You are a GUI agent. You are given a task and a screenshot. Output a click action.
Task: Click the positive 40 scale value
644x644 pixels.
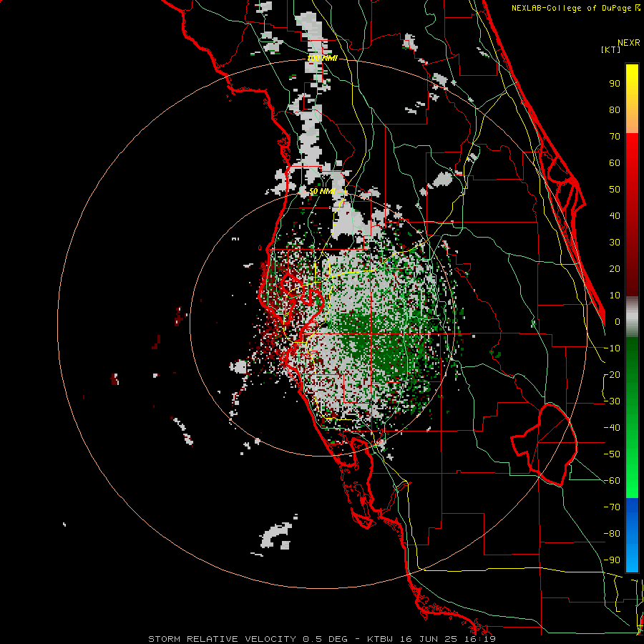pyautogui.click(x=615, y=216)
